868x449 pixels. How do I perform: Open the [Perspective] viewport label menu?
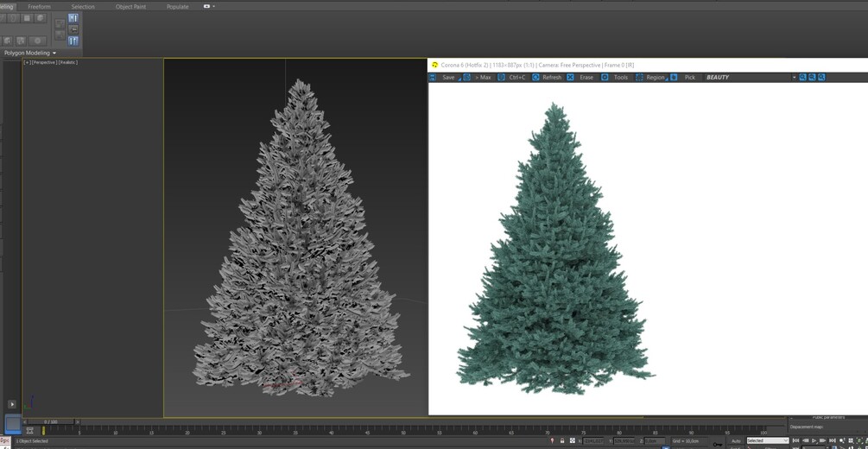click(x=44, y=62)
